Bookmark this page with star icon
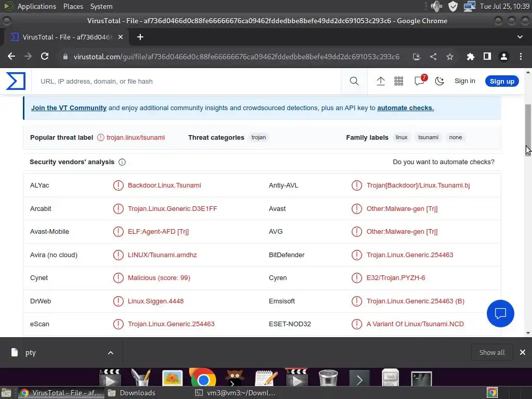 click(450, 57)
